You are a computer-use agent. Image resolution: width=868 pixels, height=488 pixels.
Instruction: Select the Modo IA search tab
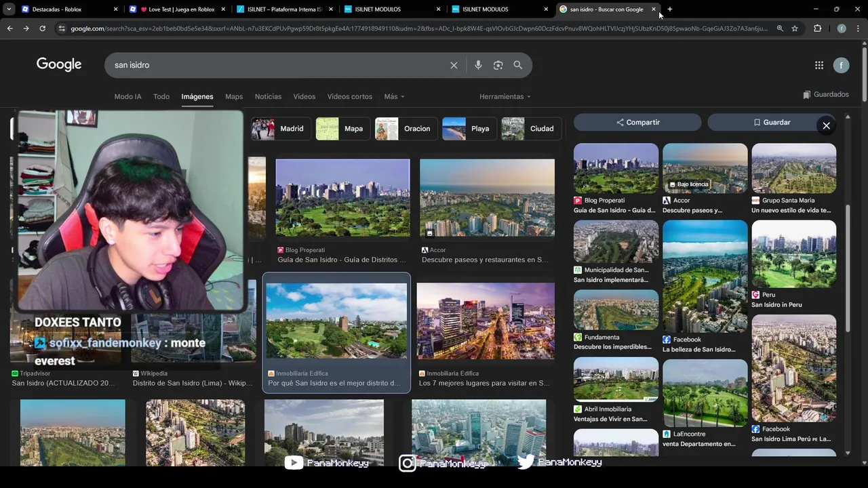pyautogui.click(x=127, y=96)
